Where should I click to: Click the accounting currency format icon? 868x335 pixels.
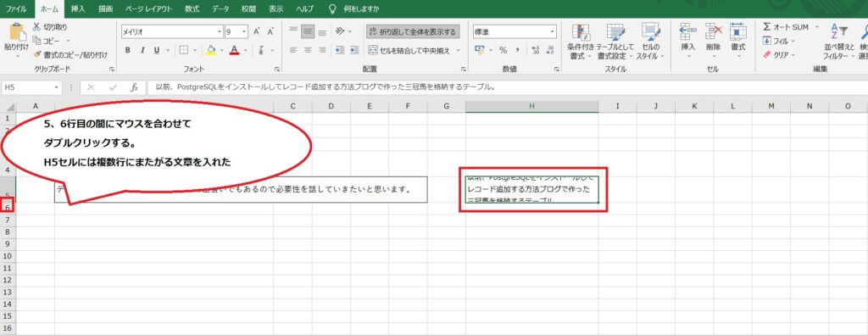click(x=480, y=50)
